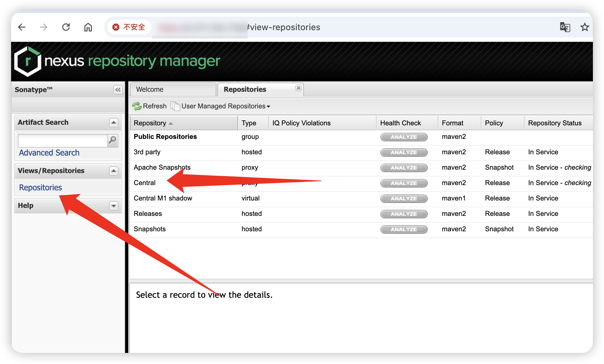Open the Advanced Search link
604x364 pixels.
coord(49,153)
